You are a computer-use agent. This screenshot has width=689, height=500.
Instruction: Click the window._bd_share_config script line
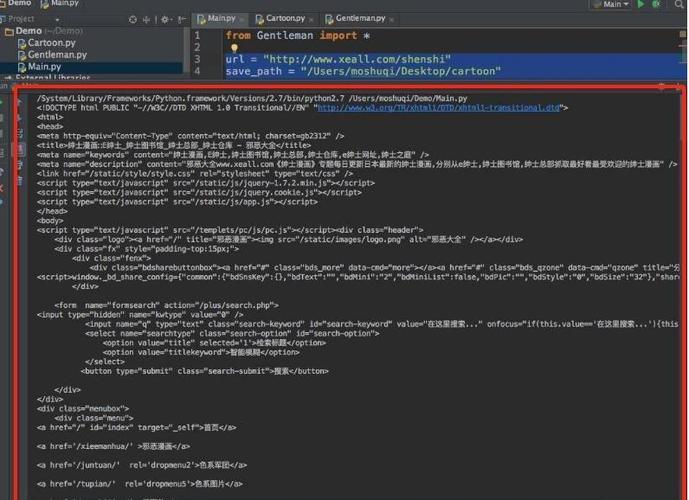pyautogui.click(x=358, y=277)
